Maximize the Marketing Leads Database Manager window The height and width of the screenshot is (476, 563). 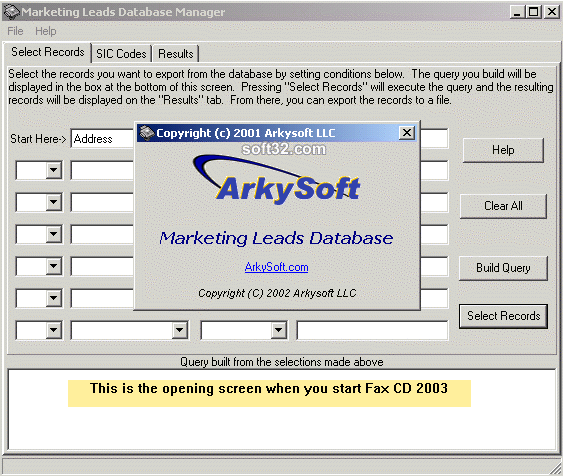point(534,12)
